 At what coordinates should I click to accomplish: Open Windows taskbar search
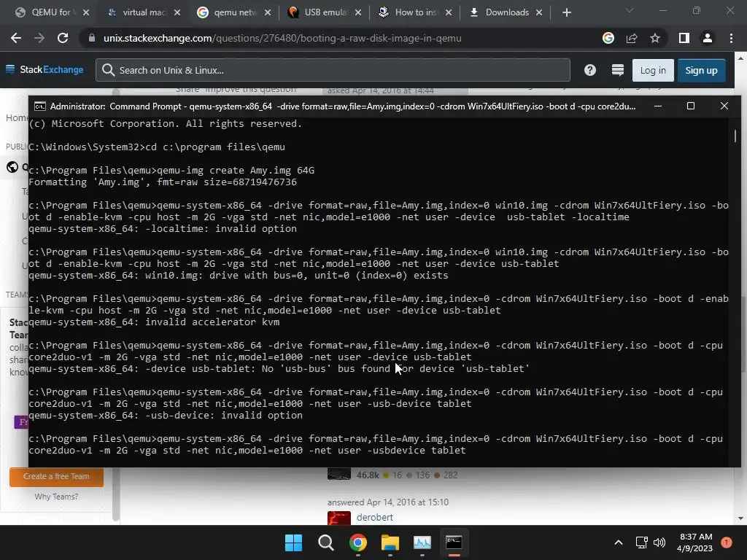coord(326,542)
